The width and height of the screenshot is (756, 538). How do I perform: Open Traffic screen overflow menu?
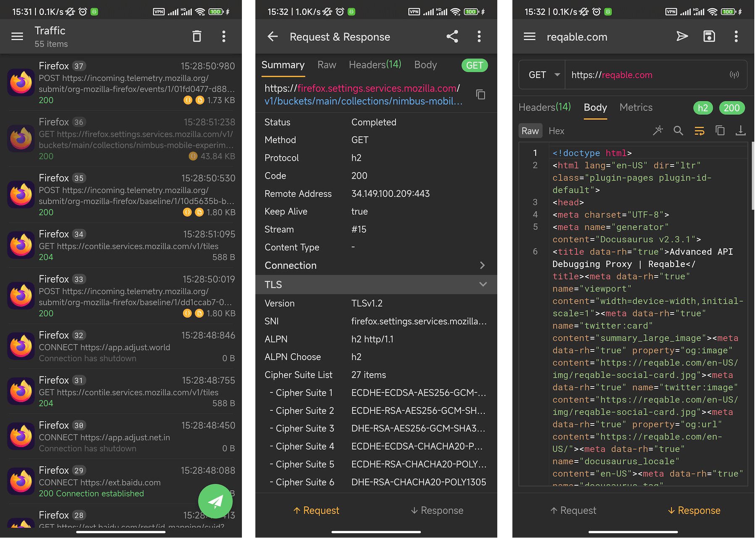tap(224, 37)
